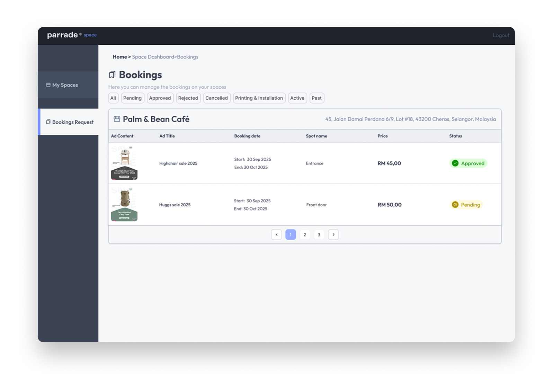554x392 pixels.
Task: Filter bookings by Past
Action: (317, 98)
